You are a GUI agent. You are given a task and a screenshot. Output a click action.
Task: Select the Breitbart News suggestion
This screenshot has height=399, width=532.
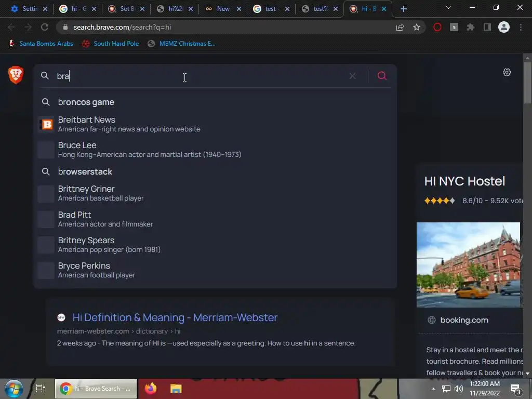[215, 124]
